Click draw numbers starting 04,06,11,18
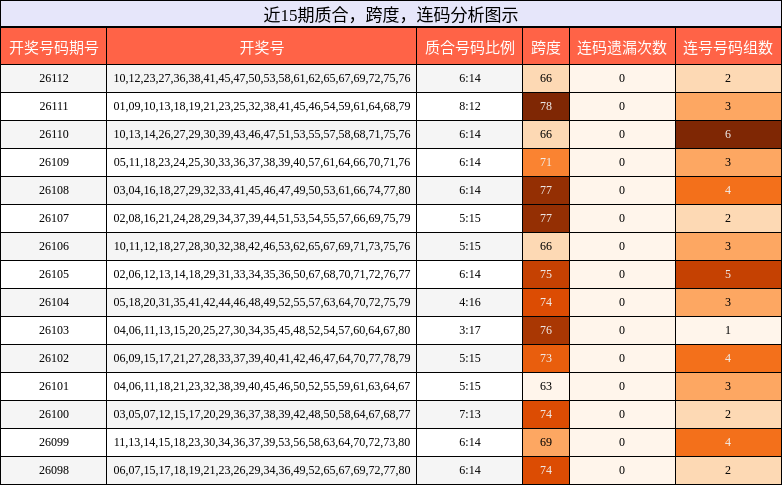Screen dimensions: 782x485 [262, 386]
